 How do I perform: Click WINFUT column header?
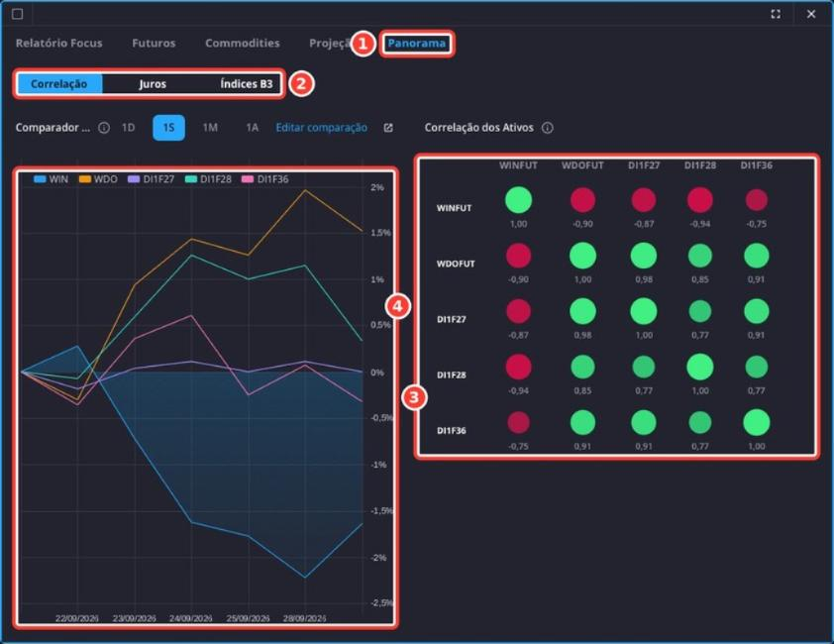click(519, 165)
